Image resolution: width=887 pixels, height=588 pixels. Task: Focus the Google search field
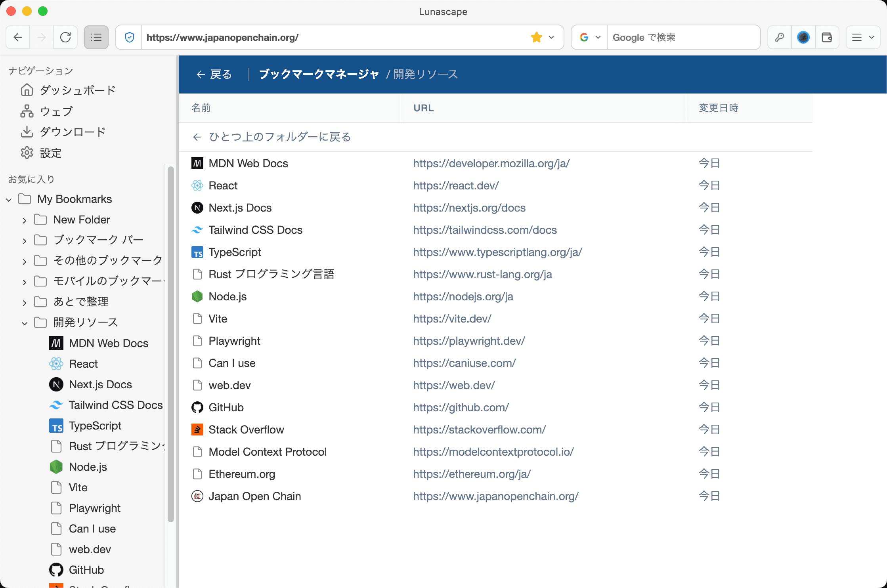pyautogui.click(x=684, y=37)
